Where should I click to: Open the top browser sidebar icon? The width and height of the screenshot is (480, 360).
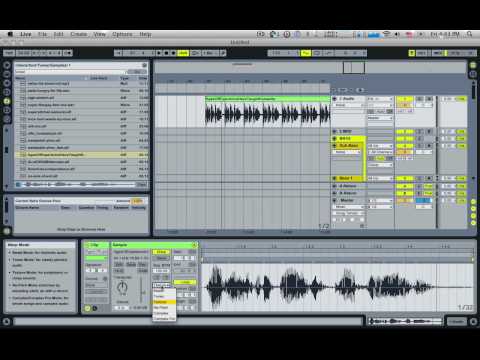7,65
